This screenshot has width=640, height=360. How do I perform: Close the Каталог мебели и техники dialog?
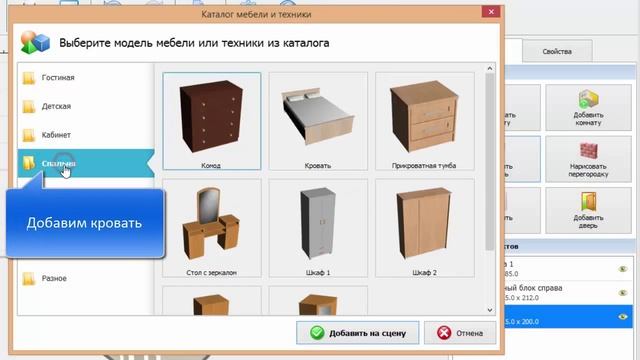click(x=491, y=12)
